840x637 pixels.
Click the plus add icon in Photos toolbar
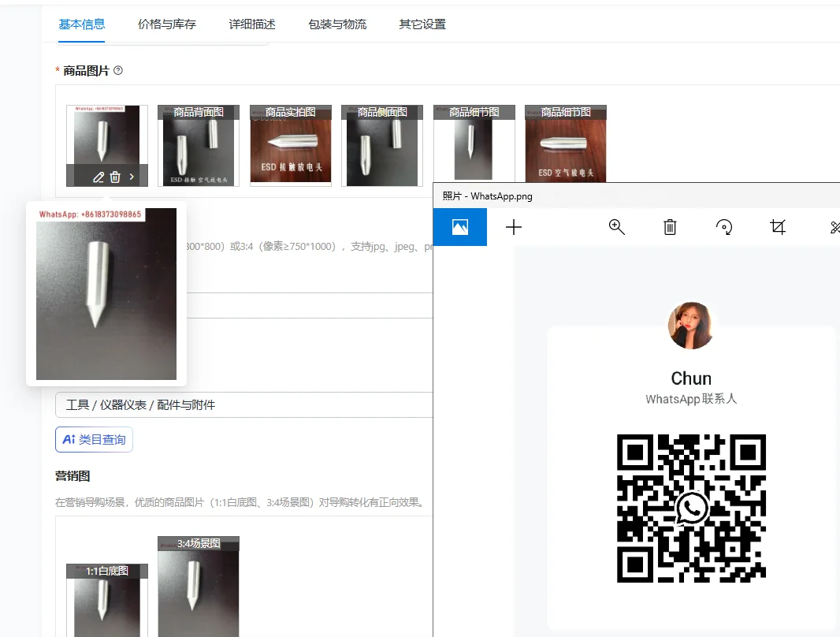tap(513, 227)
